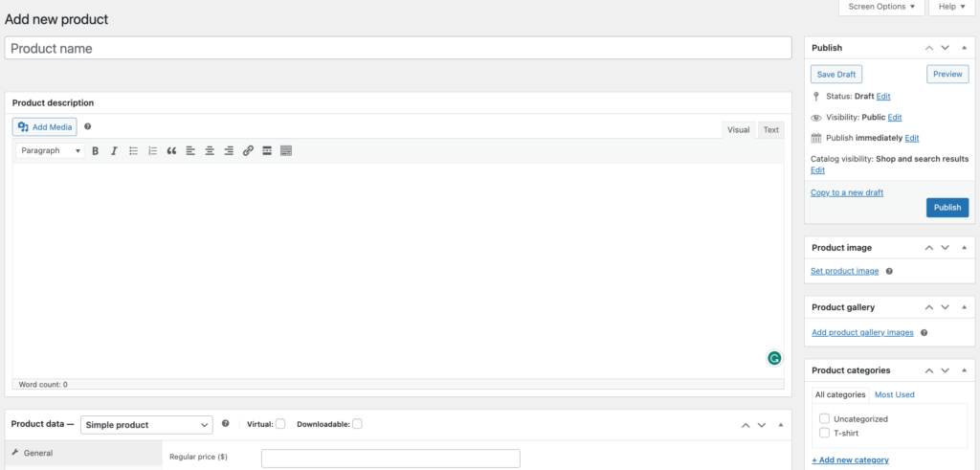This screenshot has height=470, width=980.
Task: Select the All categories tab
Action: 840,394
